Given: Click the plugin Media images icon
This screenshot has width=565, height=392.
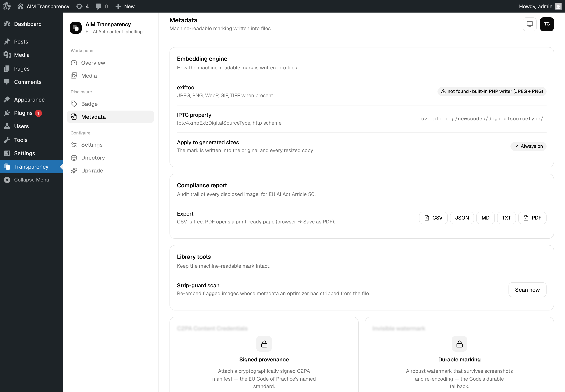Looking at the screenshot, I should point(74,76).
